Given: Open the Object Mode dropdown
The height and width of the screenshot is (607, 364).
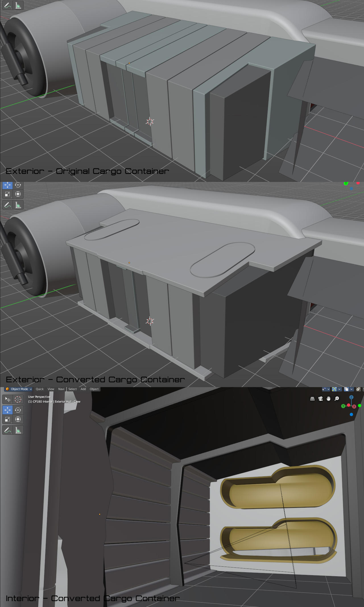Looking at the screenshot, I should 18,389.
